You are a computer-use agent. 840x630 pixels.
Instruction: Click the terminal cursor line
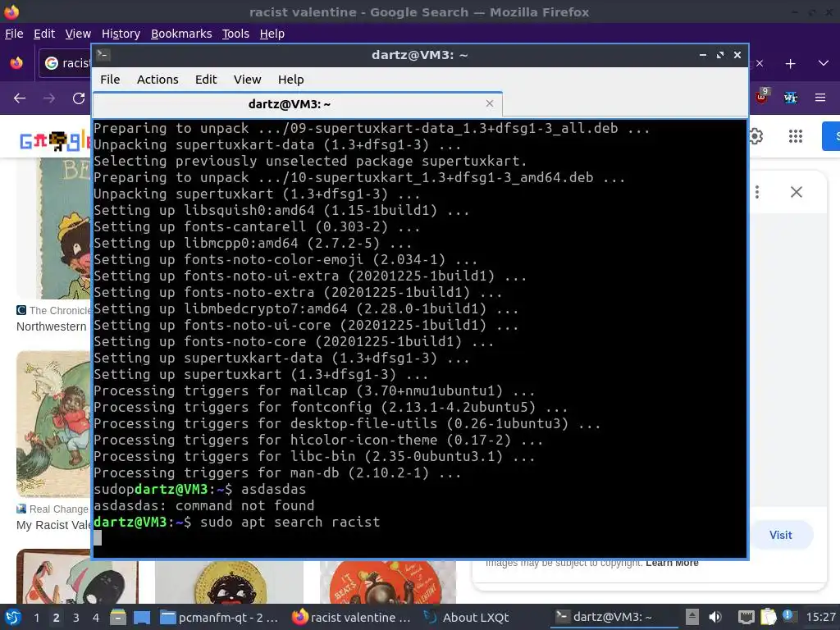pos(419,538)
